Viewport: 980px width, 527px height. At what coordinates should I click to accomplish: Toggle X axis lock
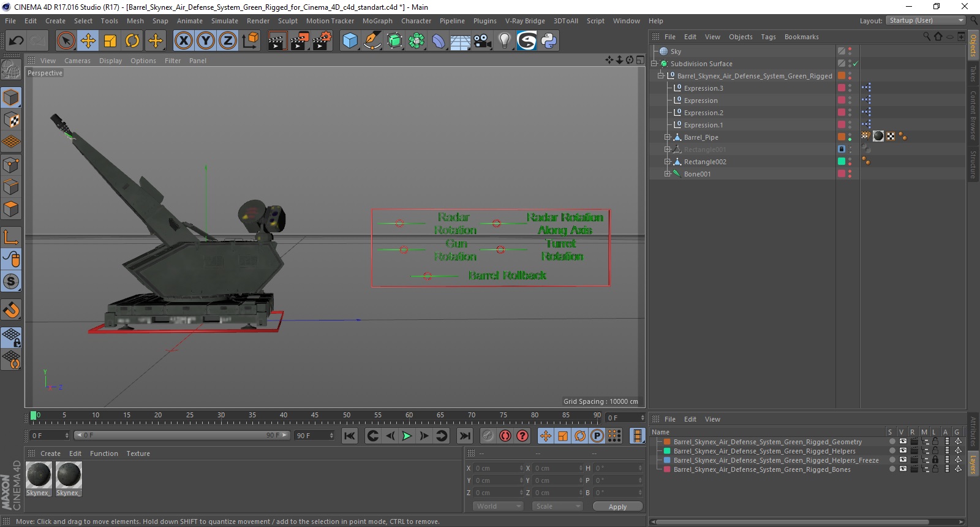(x=183, y=41)
